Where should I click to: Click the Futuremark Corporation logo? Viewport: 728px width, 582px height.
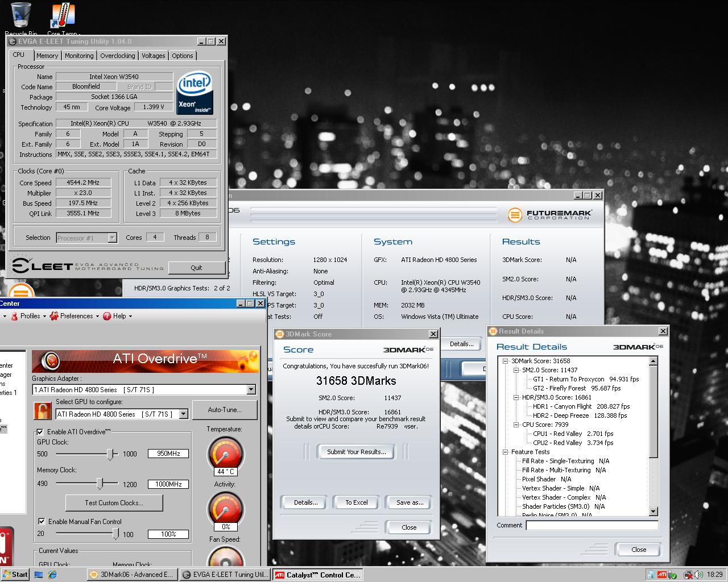[549, 215]
